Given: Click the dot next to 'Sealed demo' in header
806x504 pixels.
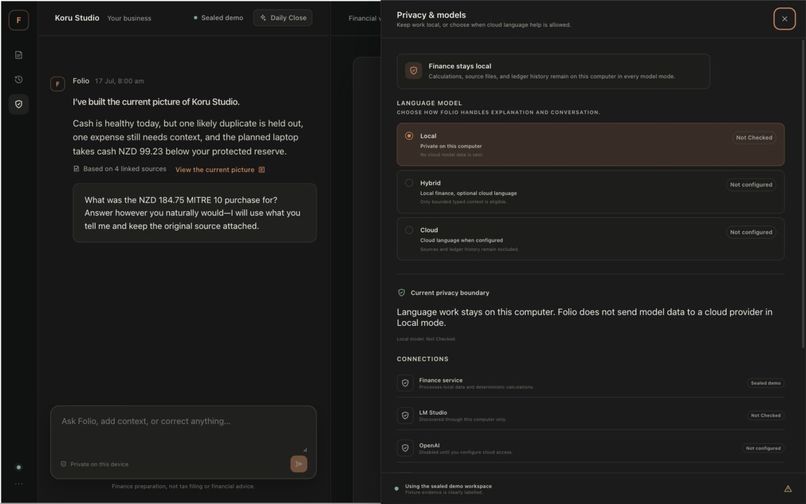Looking at the screenshot, I should (x=195, y=18).
